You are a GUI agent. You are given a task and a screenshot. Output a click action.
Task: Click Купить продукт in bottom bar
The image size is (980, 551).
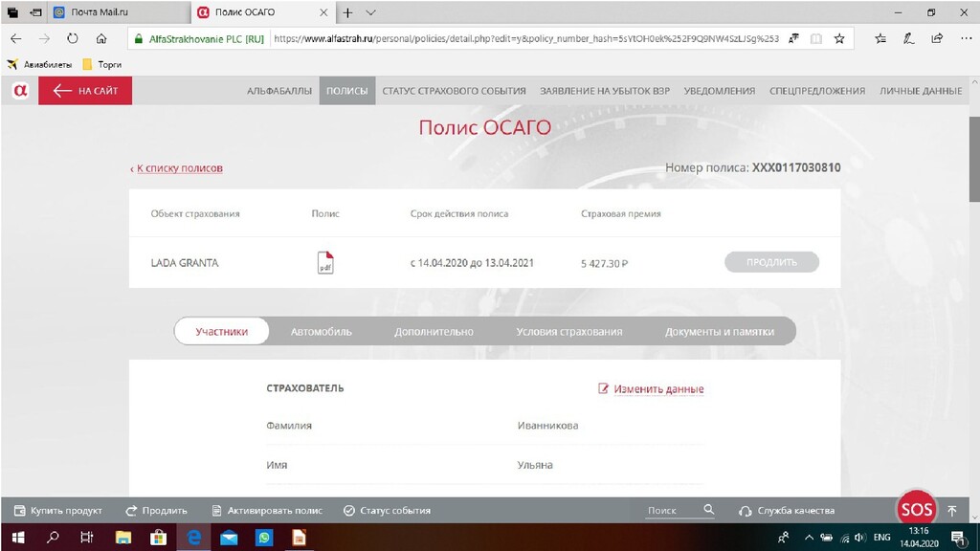pyautogui.click(x=57, y=511)
